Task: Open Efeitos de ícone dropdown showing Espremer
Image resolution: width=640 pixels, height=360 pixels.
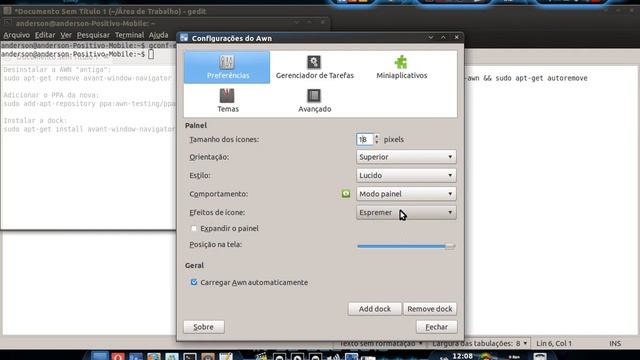Action: pyautogui.click(x=406, y=212)
